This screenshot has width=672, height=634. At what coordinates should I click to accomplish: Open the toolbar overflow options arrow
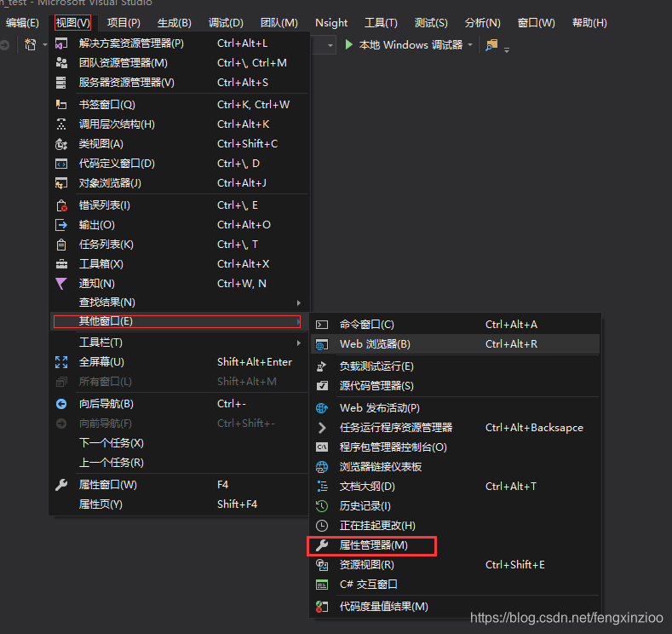click(x=507, y=50)
